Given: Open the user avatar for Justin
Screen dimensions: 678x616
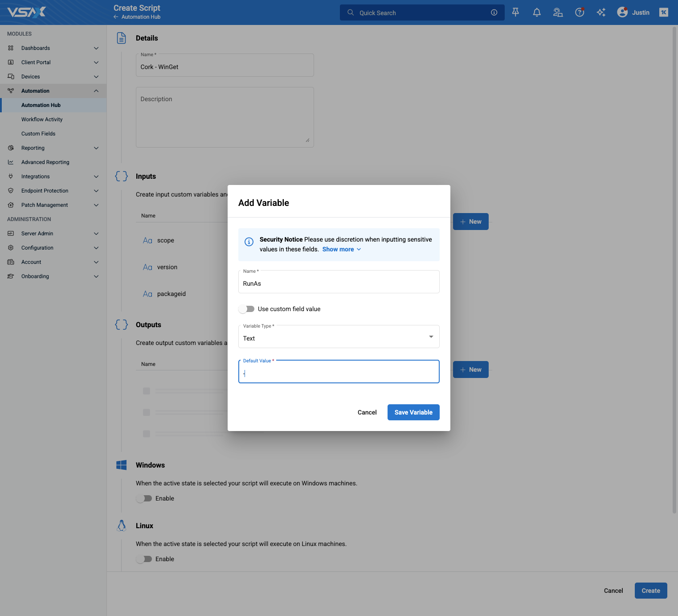Looking at the screenshot, I should click(x=622, y=12).
